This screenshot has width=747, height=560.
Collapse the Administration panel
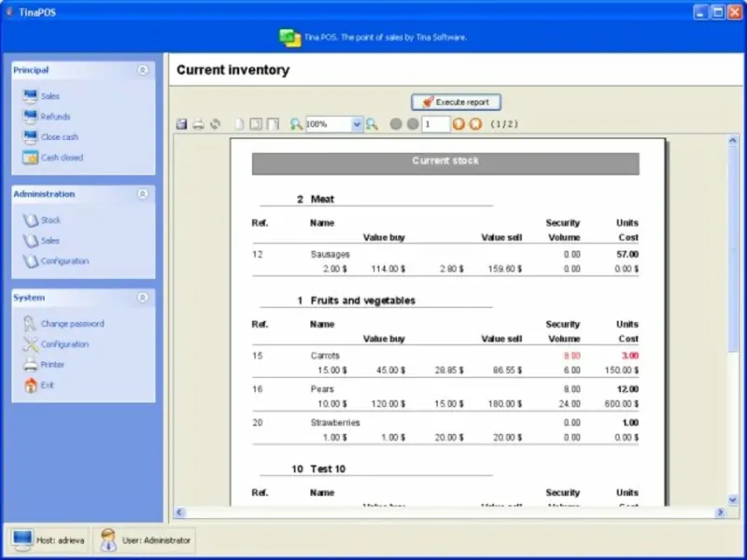[142, 194]
